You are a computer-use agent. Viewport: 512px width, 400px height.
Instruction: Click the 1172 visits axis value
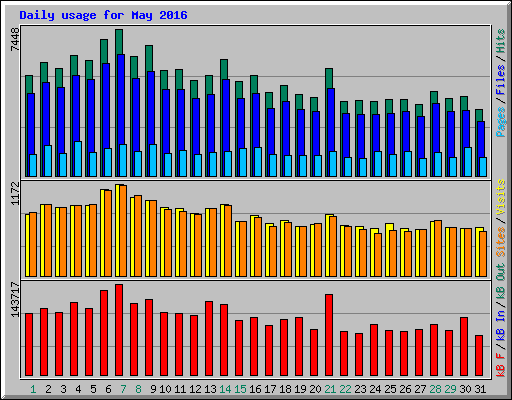coord(15,193)
